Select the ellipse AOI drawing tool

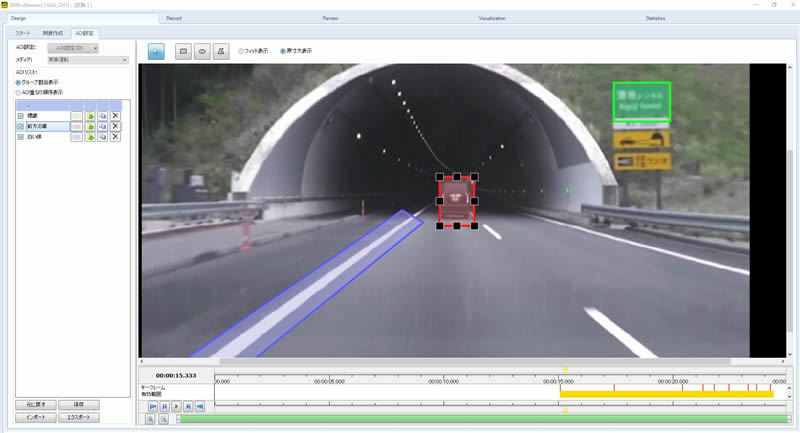pyautogui.click(x=202, y=50)
